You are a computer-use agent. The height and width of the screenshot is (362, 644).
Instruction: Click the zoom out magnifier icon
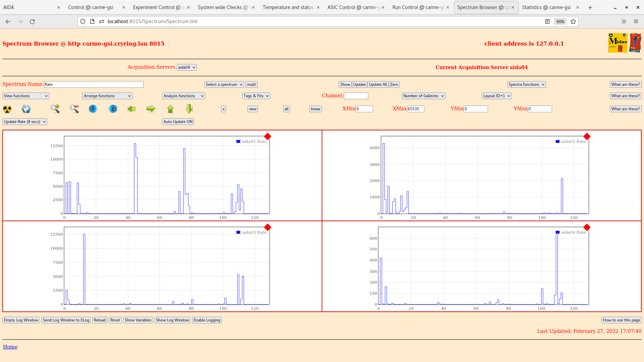click(74, 109)
